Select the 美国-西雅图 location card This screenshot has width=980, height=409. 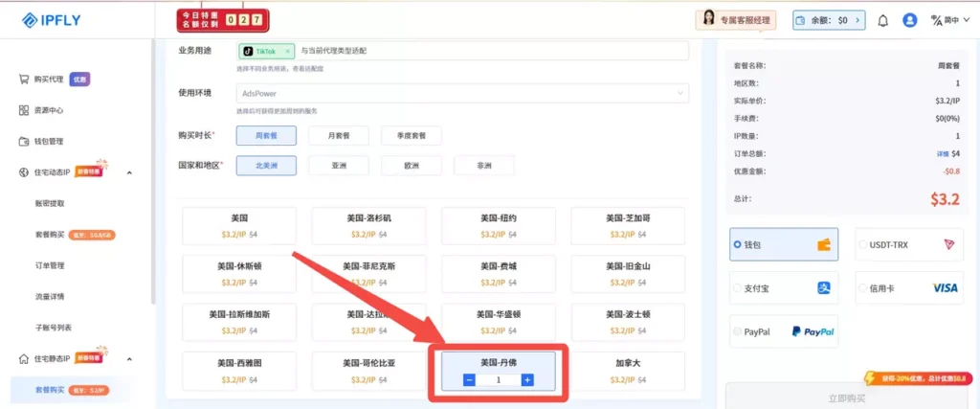(x=239, y=371)
